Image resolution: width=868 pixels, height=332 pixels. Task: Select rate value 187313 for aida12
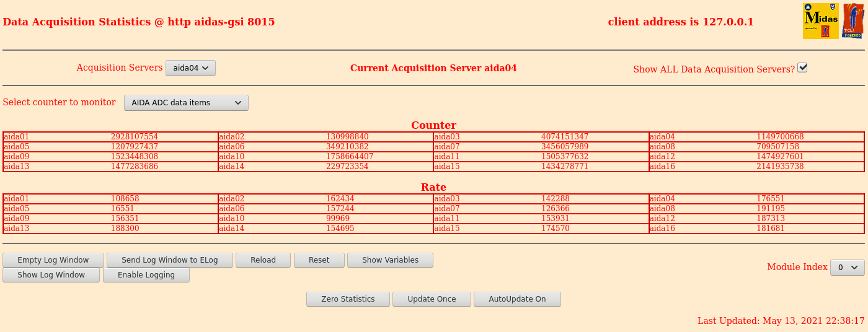tap(771, 219)
